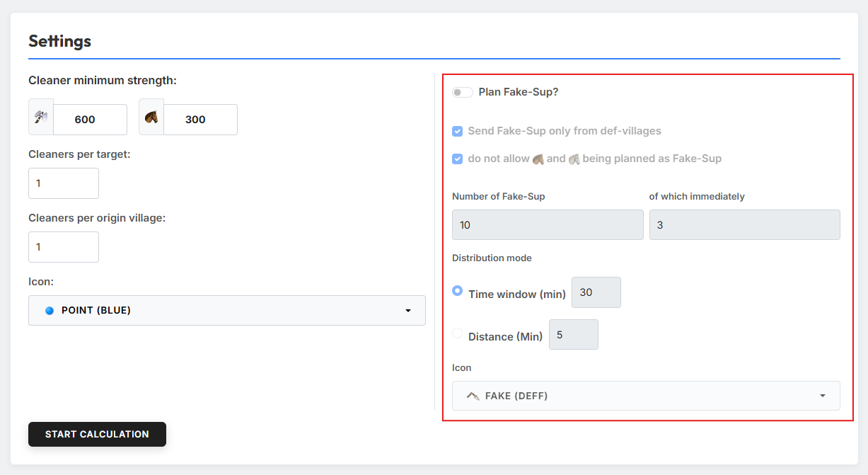Click the axe unit icon
The width and height of the screenshot is (868, 475).
click(x=41, y=118)
